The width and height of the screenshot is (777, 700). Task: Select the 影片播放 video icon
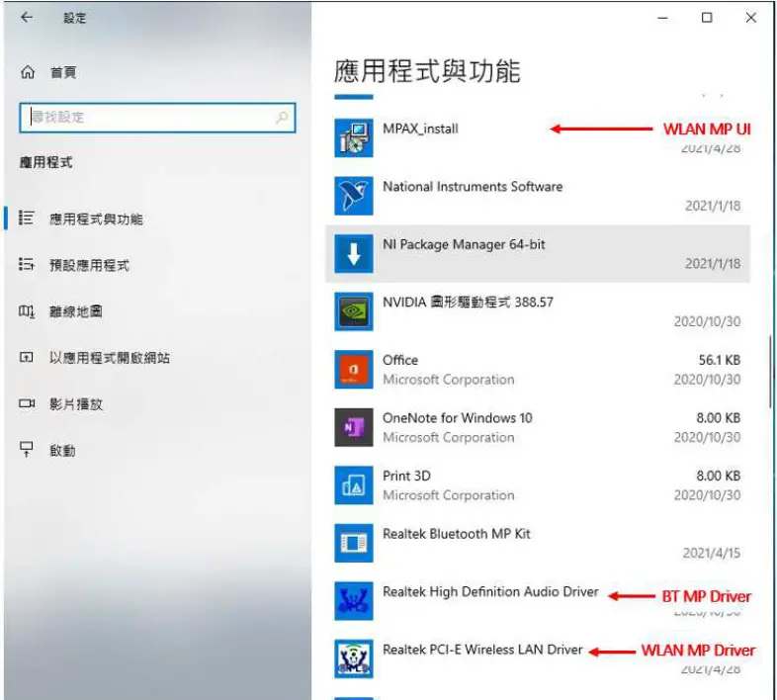(27, 403)
